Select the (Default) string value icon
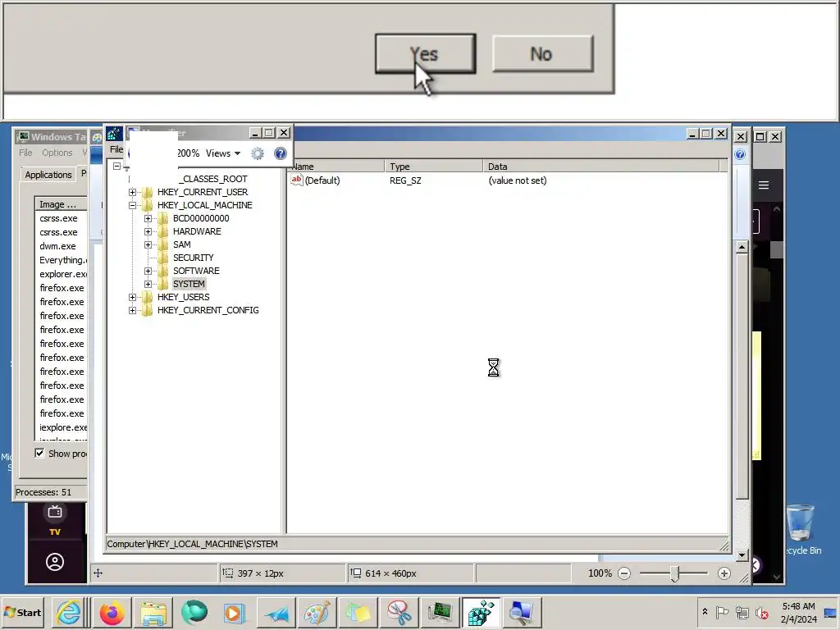The image size is (840, 630). (297, 180)
